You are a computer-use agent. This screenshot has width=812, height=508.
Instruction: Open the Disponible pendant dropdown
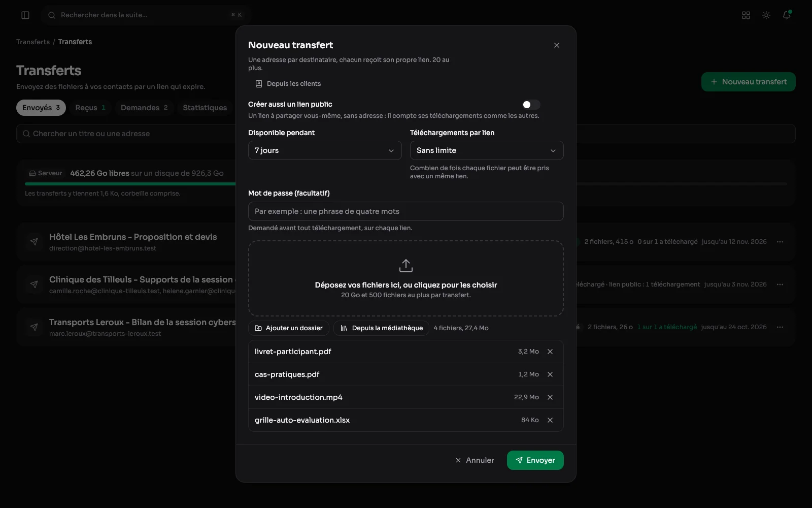pyautogui.click(x=325, y=150)
